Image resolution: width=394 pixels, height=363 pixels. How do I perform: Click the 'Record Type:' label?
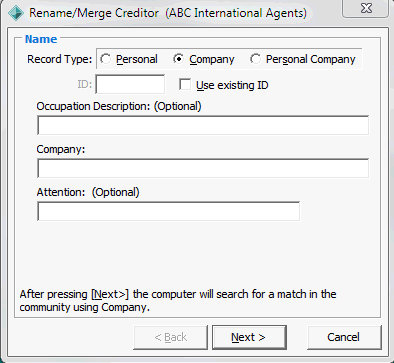[60, 59]
